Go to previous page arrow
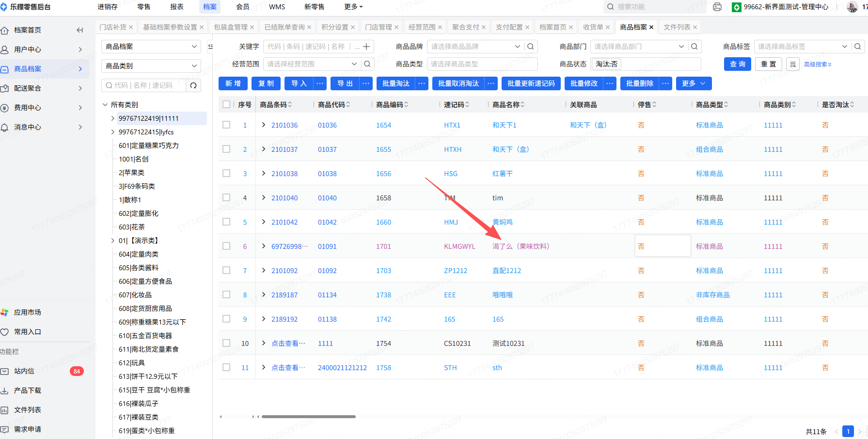 click(836, 432)
